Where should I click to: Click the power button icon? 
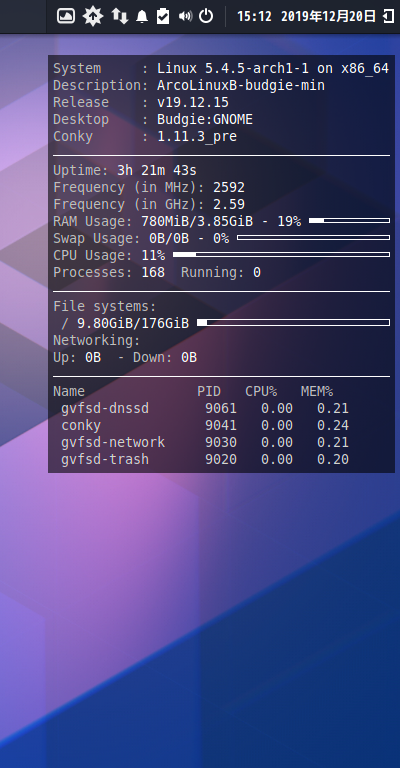206,16
